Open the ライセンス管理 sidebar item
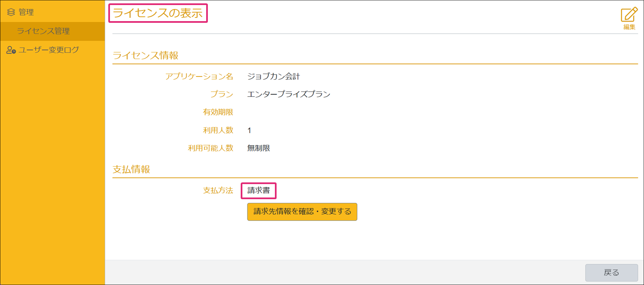The image size is (644, 285). tap(43, 31)
